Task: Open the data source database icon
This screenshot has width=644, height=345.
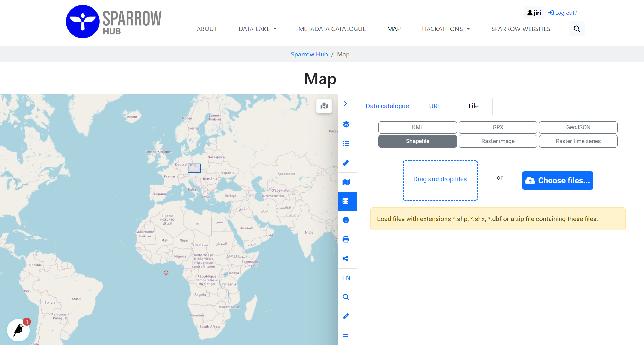Action: (x=347, y=201)
